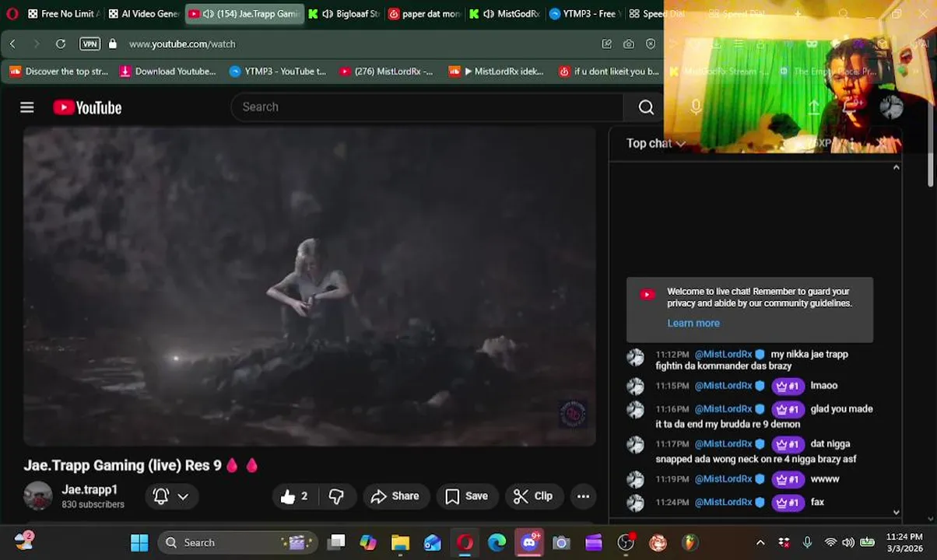Image resolution: width=937 pixels, height=560 pixels.
Task: Click the YouTube search magnifier button
Action: pyautogui.click(x=646, y=107)
